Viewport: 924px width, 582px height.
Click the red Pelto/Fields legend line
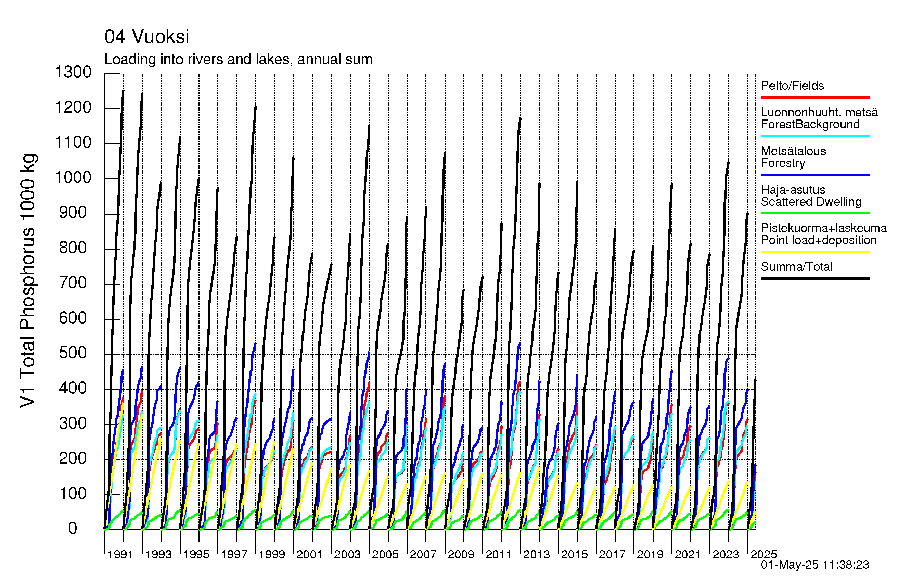(x=814, y=98)
